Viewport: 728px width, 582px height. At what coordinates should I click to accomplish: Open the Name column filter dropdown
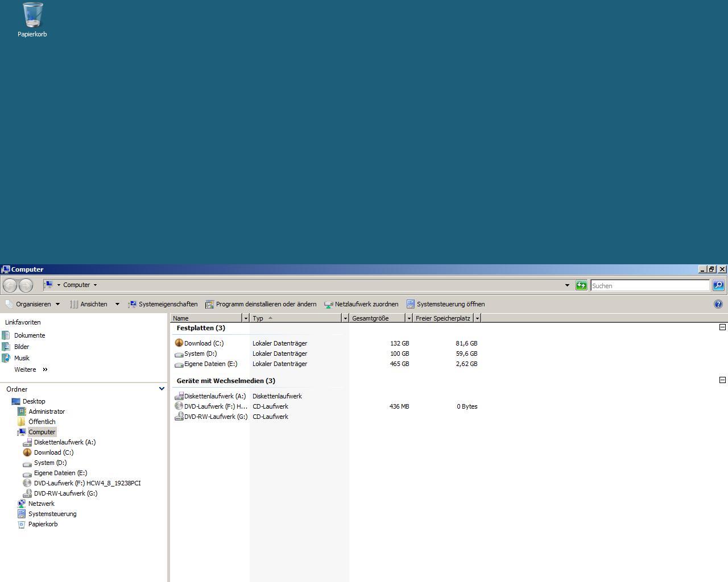tap(246, 318)
